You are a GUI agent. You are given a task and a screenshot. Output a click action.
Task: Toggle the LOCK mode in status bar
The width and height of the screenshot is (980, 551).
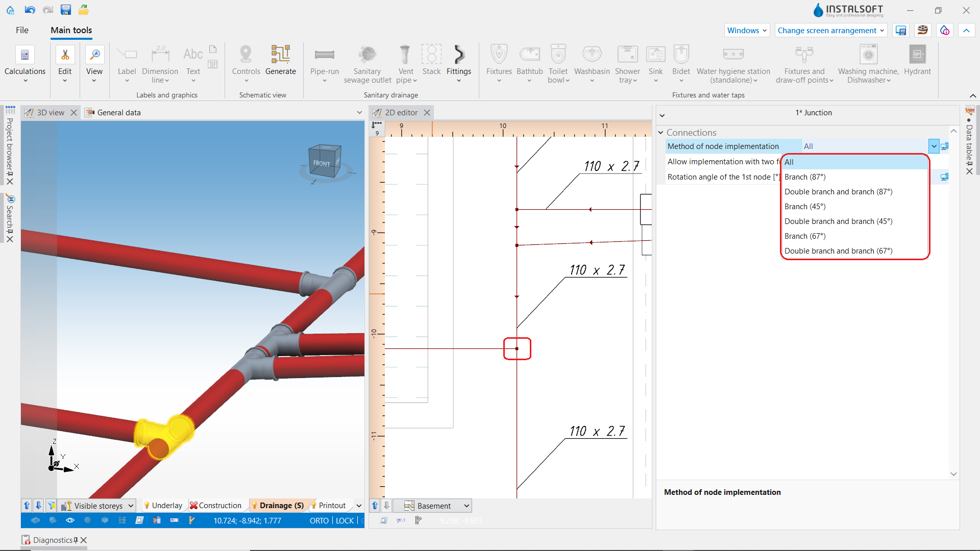tap(345, 520)
